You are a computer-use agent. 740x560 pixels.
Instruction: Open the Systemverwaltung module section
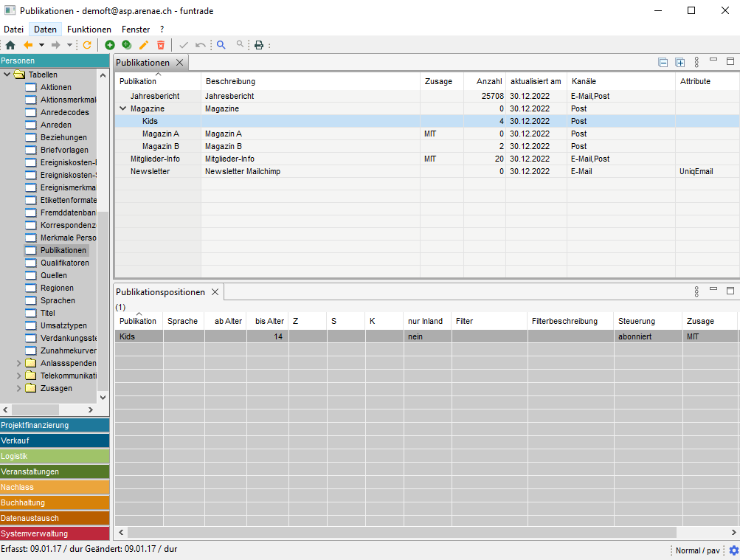(x=55, y=533)
